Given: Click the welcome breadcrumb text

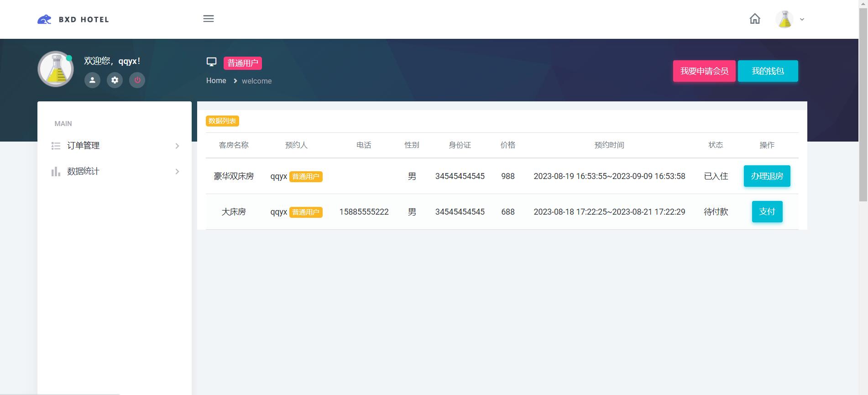Looking at the screenshot, I should point(256,81).
